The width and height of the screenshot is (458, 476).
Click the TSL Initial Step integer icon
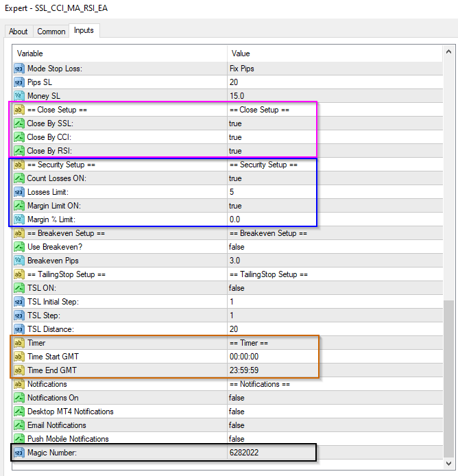point(19,302)
